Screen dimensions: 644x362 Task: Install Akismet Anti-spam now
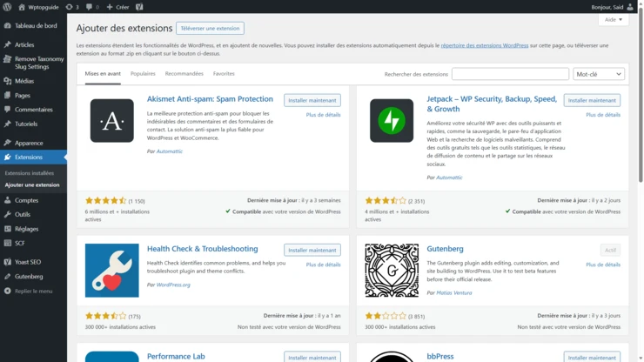coord(312,100)
